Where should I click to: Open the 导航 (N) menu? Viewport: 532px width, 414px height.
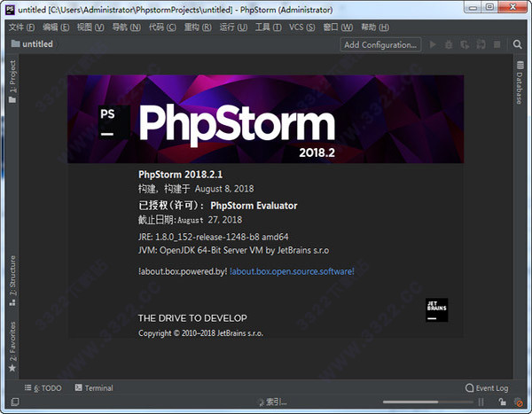126,27
